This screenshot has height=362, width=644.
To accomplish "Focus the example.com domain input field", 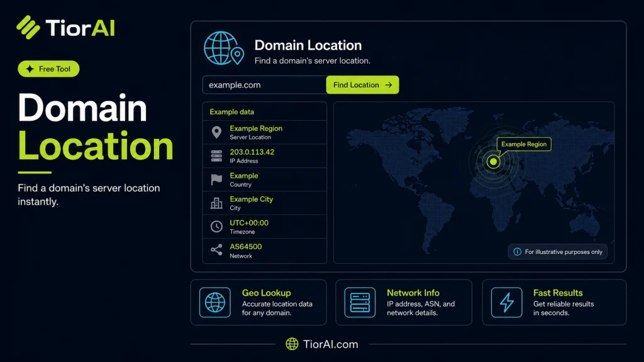I will click(265, 85).
